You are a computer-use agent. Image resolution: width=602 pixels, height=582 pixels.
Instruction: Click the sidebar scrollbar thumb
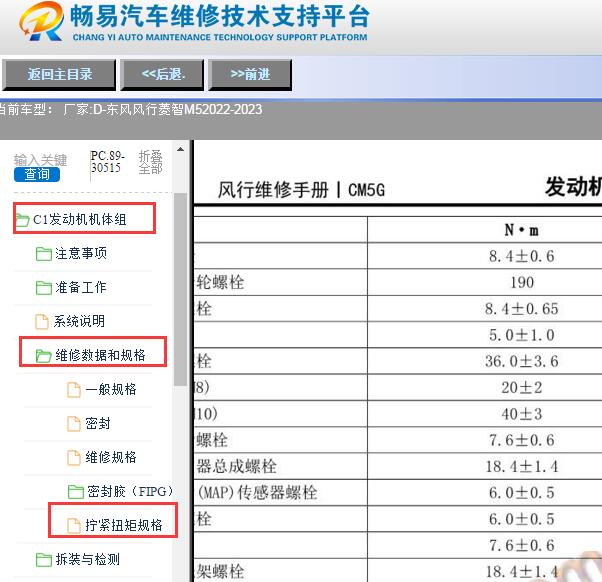(x=180, y=289)
